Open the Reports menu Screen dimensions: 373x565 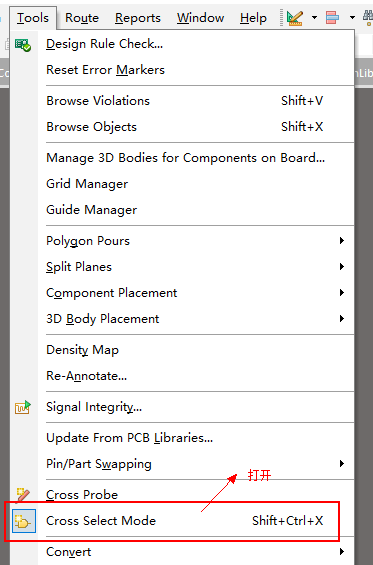point(138,18)
